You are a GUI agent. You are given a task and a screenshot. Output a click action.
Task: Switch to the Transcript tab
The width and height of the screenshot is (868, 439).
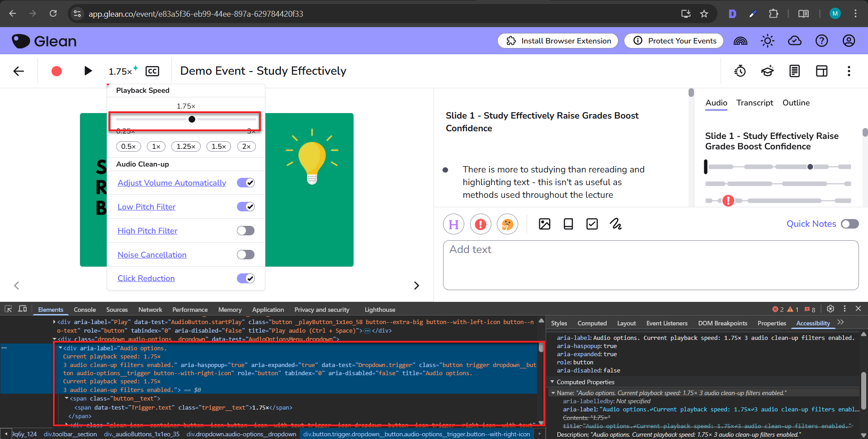755,103
